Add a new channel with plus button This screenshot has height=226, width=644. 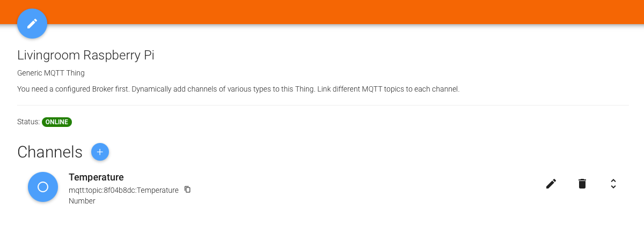pyautogui.click(x=100, y=152)
